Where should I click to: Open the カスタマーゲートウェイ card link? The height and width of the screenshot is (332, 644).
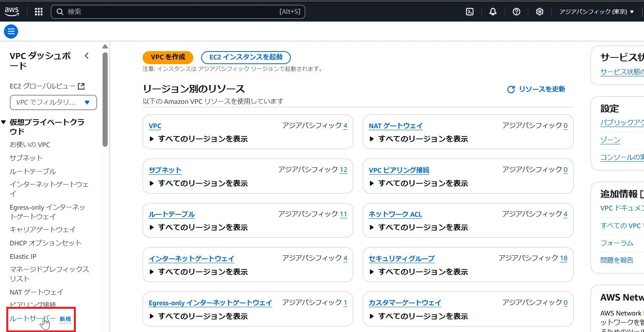pos(405,303)
